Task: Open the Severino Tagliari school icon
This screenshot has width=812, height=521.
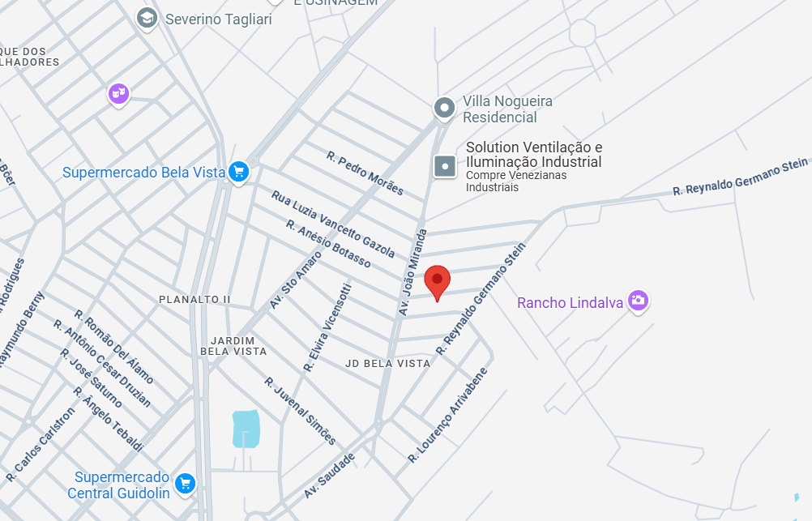Action: (x=147, y=19)
